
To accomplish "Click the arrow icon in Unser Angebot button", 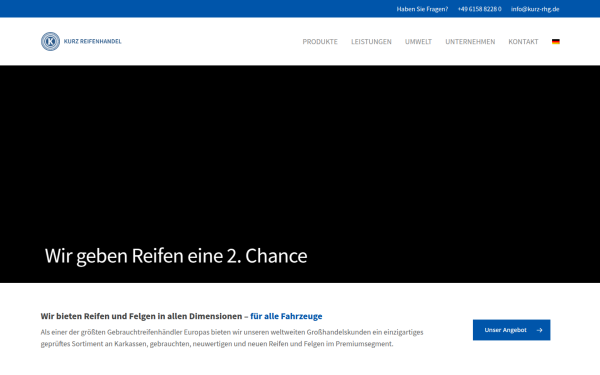I will click(x=539, y=330).
